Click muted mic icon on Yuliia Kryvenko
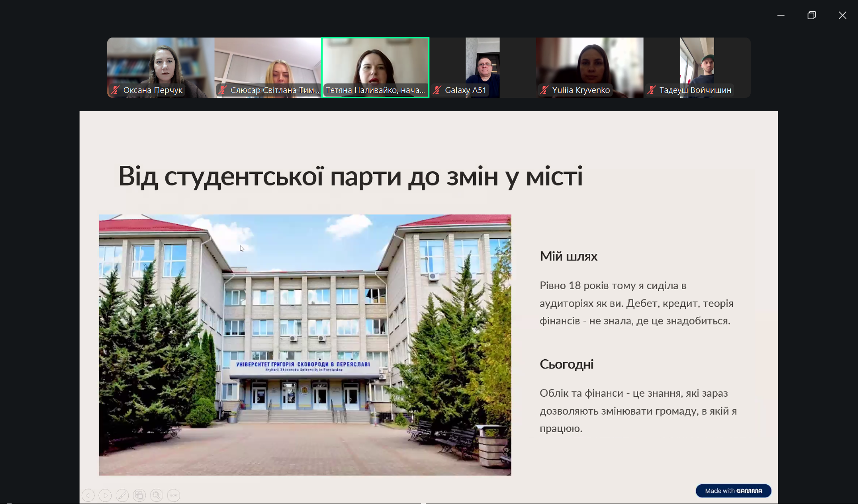 [544, 90]
